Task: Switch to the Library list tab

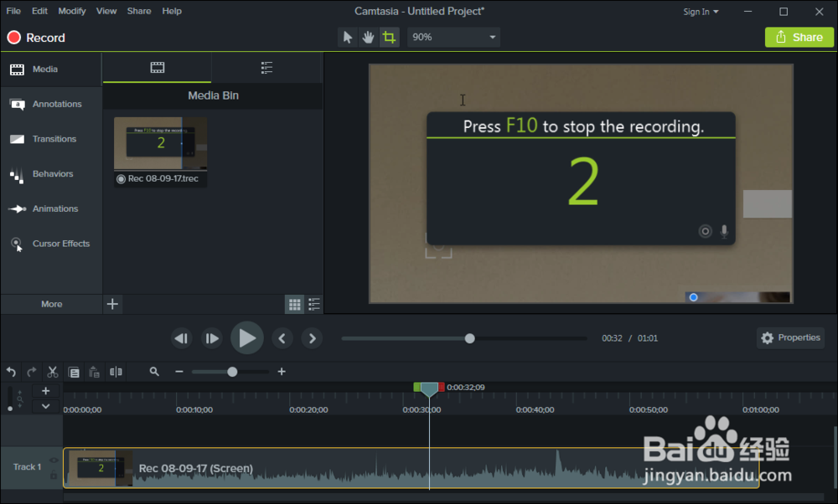Action: tap(266, 68)
